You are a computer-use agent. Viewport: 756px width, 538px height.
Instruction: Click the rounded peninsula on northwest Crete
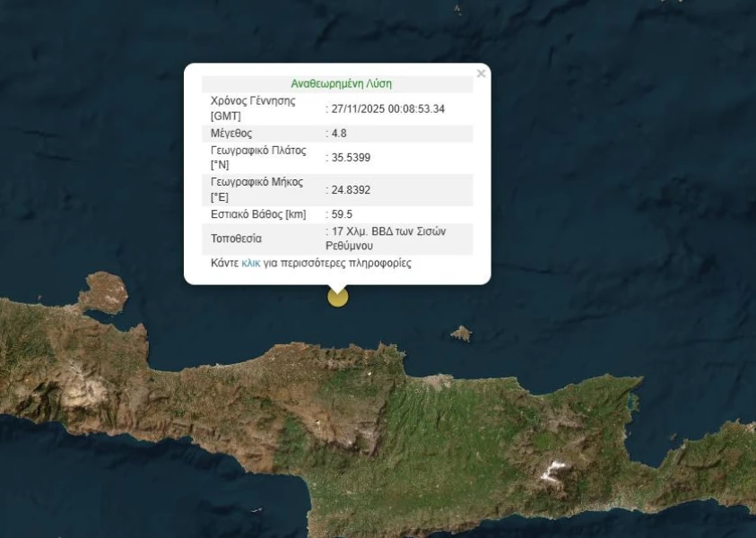103,293
